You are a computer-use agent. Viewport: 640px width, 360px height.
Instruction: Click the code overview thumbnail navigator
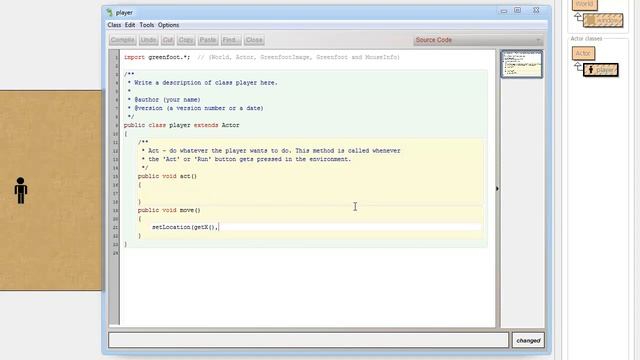point(522,64)
